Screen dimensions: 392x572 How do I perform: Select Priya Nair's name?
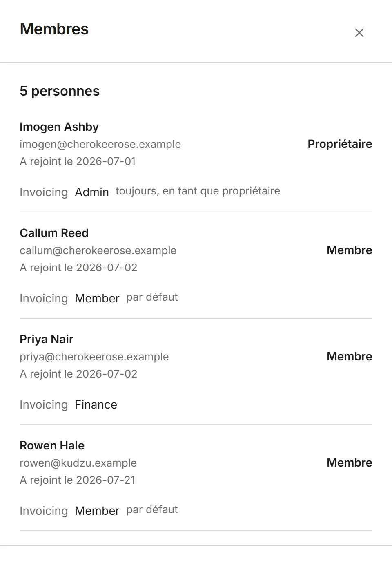[47, 340]
